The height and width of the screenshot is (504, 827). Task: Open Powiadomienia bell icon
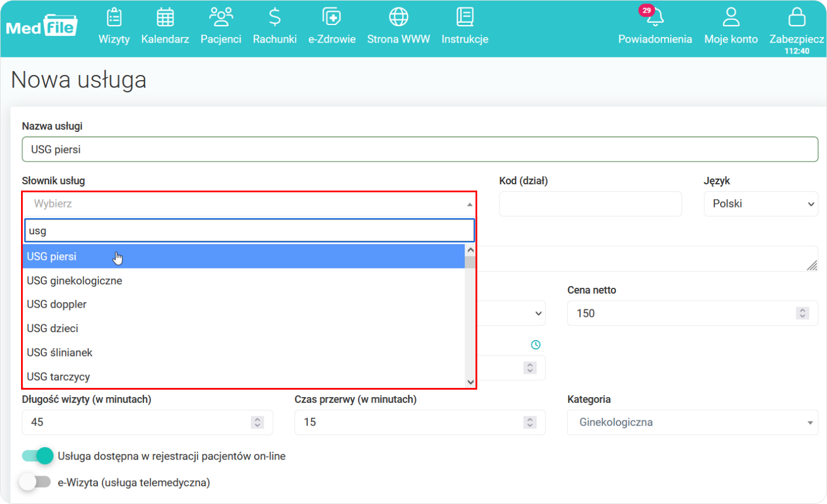pos(655,18)
